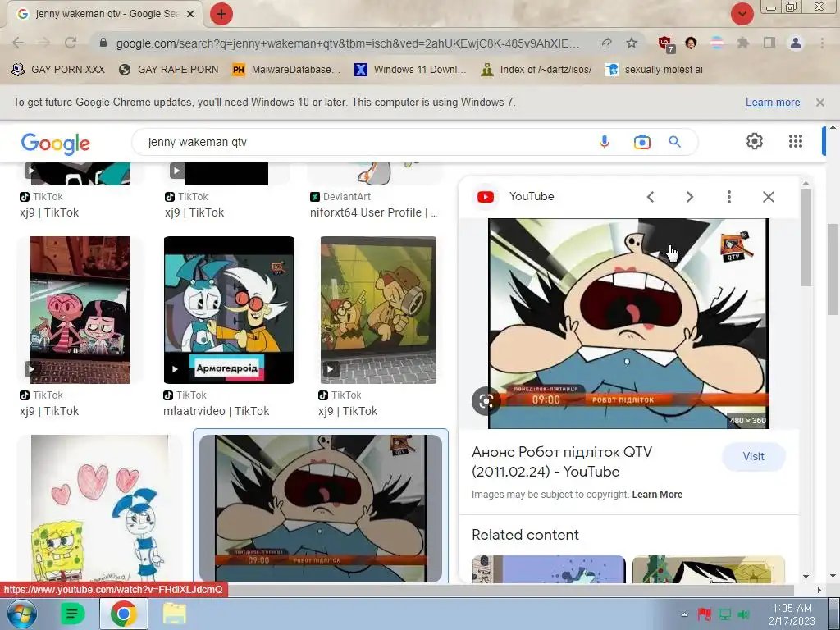This screenshot has width=840, height=630.
Task: Open the preview panel three-dot options
Action: pyautogui.click(x=729, y=197)
